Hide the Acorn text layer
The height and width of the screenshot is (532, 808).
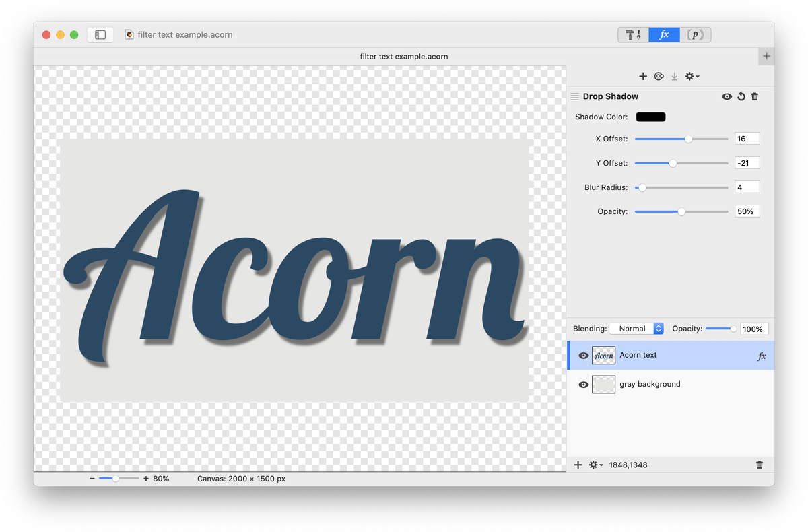coord(584,356)
